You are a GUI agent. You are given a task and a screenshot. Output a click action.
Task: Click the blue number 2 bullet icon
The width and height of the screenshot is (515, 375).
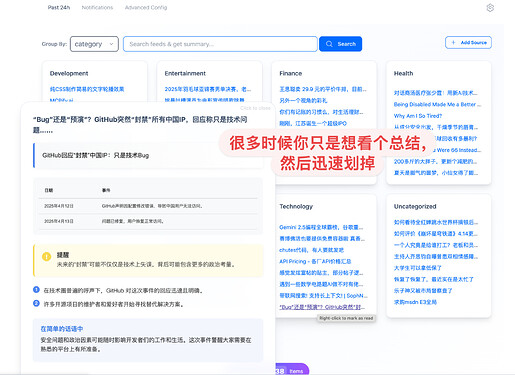tap(36, 303)
